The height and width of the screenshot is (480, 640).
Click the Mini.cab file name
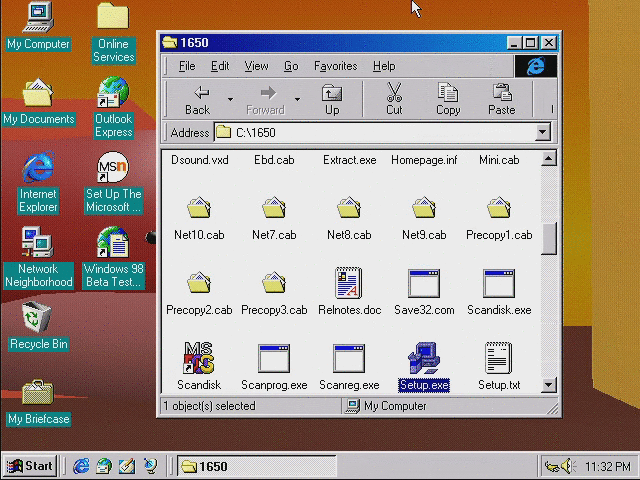click(x=499, y=160)
